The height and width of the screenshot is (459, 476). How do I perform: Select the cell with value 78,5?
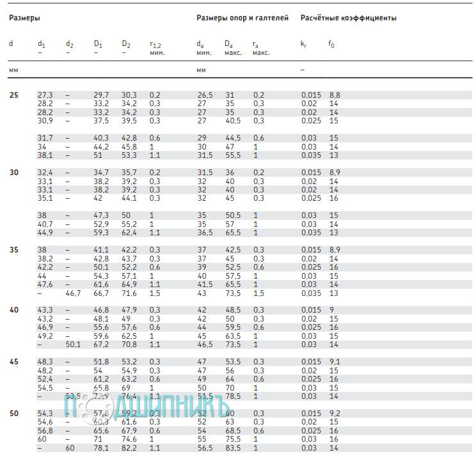tap(233, 396)
